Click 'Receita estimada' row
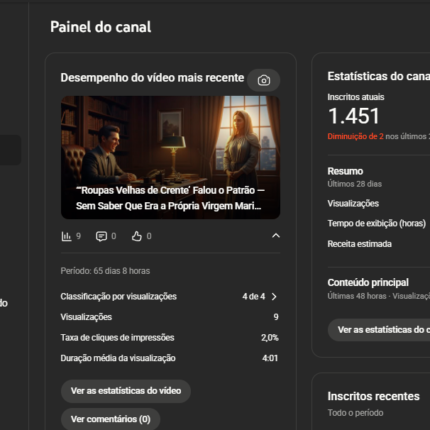The image size is (430, 430). pyautogui.click(x=359, y=244)
